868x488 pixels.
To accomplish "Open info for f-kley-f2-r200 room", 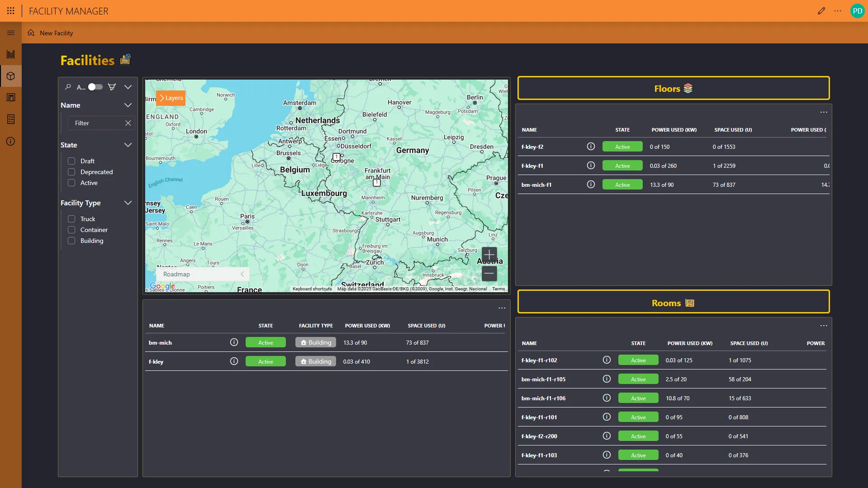I will [x=607, y=436].
